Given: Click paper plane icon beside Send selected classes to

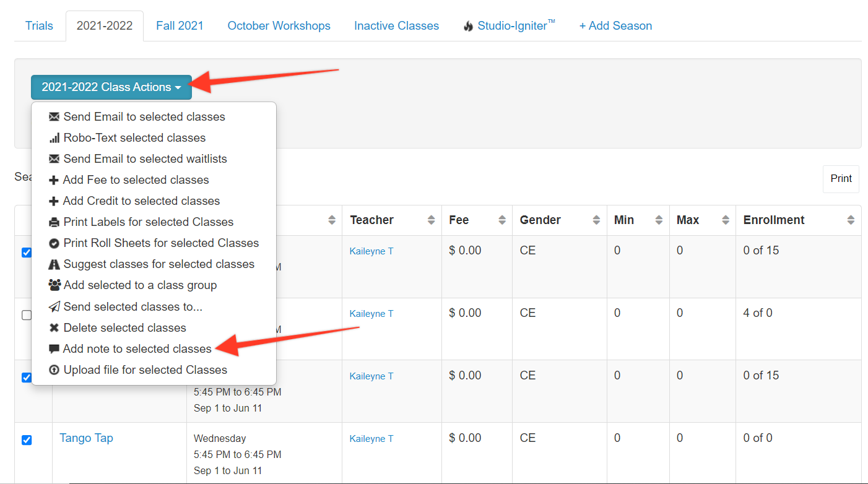Looking at the screenshot, I should click(54, 306).
